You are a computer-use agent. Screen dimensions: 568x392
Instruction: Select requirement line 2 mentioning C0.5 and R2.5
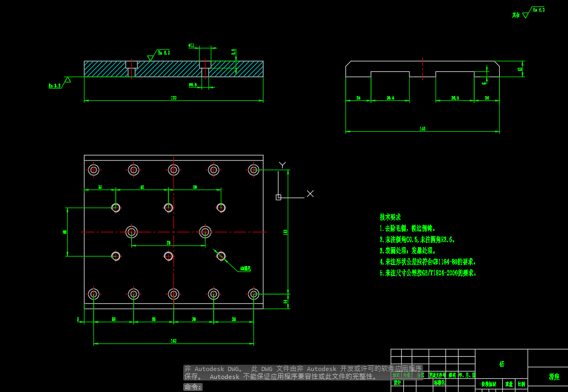click(417, 240)
